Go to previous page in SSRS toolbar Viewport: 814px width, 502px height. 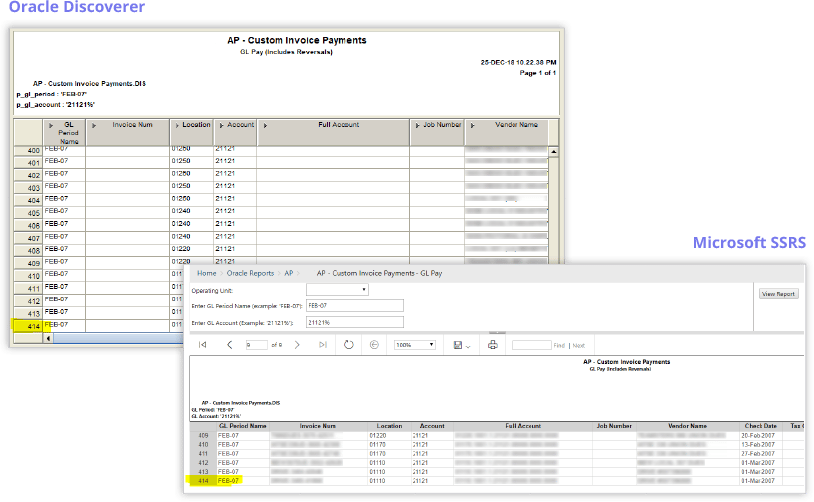point(229,345)
